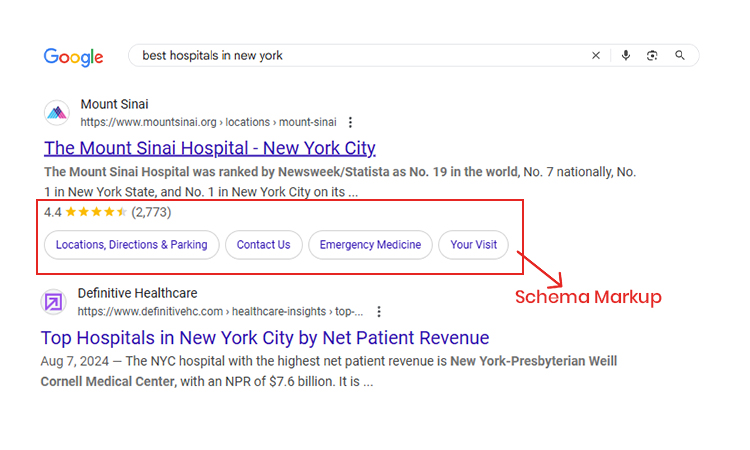Open more options next to Definitive Healthcare URL
The image size is (750, 450).
[x=379, y=312]
